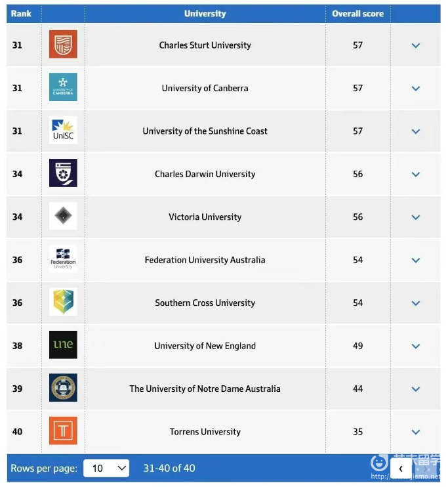Screen dimensions: 448x487
Task: Click the University column header
Action: click(x=205, y=13)
